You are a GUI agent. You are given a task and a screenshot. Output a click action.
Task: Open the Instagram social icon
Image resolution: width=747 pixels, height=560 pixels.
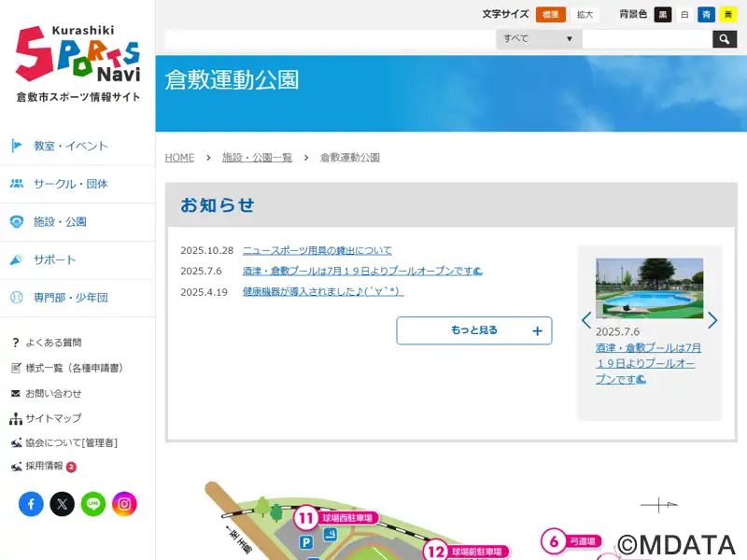[x=124, y=504]
